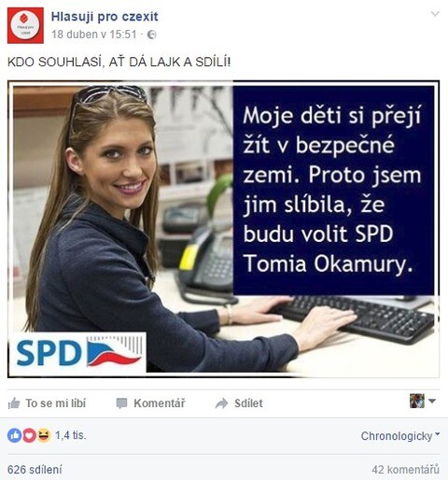Image resolution: width=448 pixels, height=480 pixels.
Task: Open the 18 duben v 15:51 timestamp
Action: tap(94, 35)
